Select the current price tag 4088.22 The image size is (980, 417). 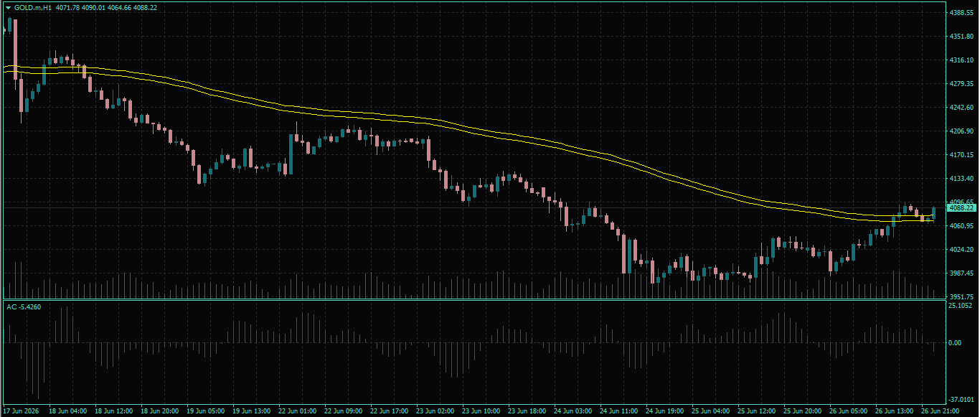pyautogui.click(x=961, y=207)
